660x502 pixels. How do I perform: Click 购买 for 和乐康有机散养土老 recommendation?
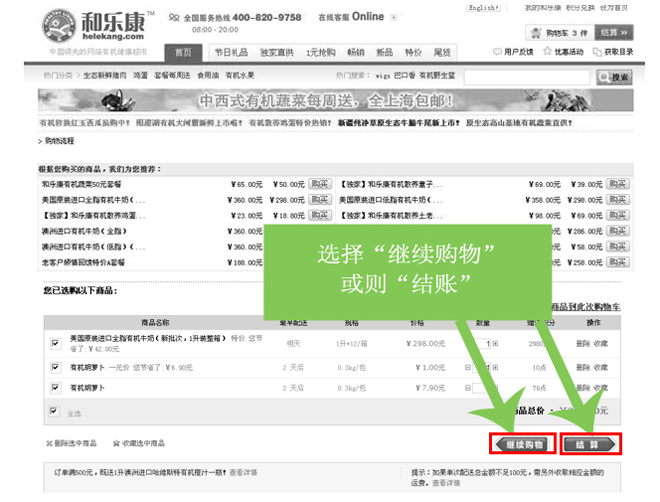[x=618, y=215]
